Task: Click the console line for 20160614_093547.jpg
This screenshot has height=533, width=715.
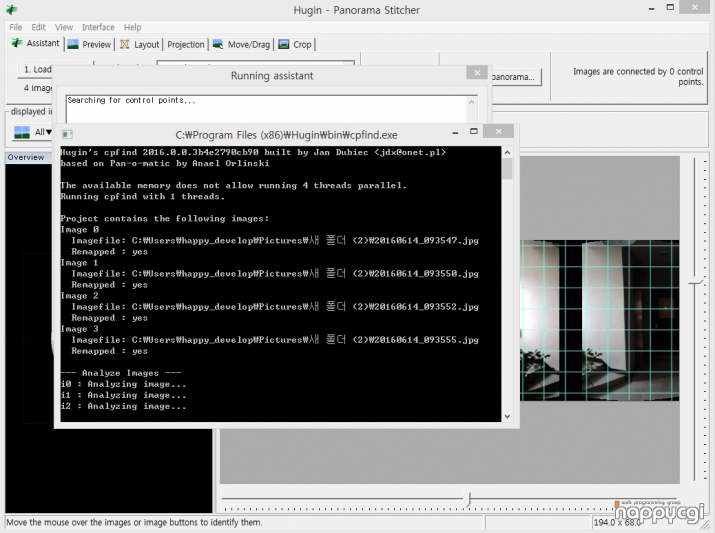Action: pyautogui.click(x=275, y=241)
